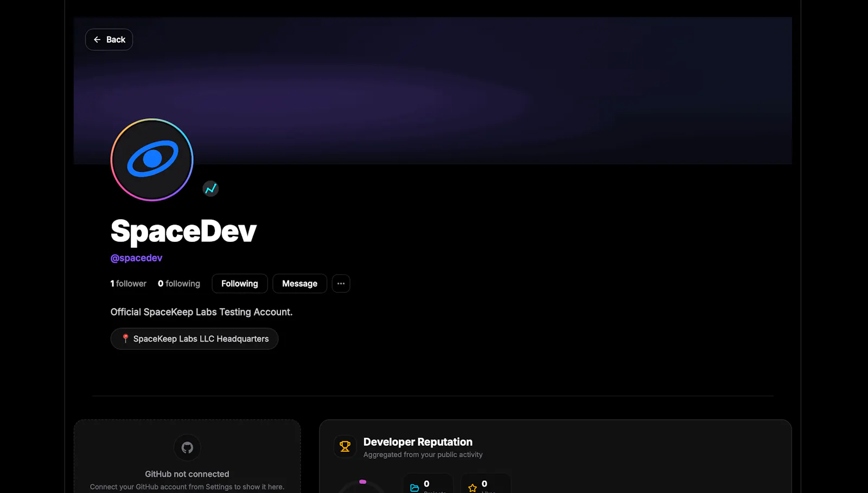This screenshot has height=493, width=868.
Task: Click the @spacedev handle
Action: [x=136, y=258]
